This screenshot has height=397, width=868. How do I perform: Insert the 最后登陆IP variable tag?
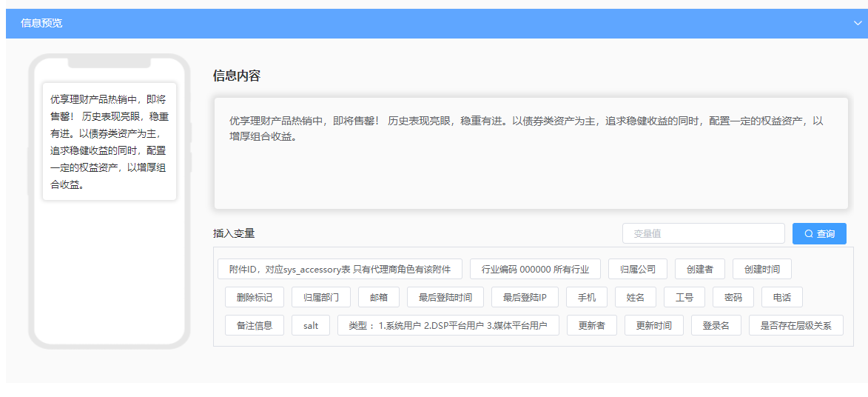pyautogui.click(x=525, y=297)
